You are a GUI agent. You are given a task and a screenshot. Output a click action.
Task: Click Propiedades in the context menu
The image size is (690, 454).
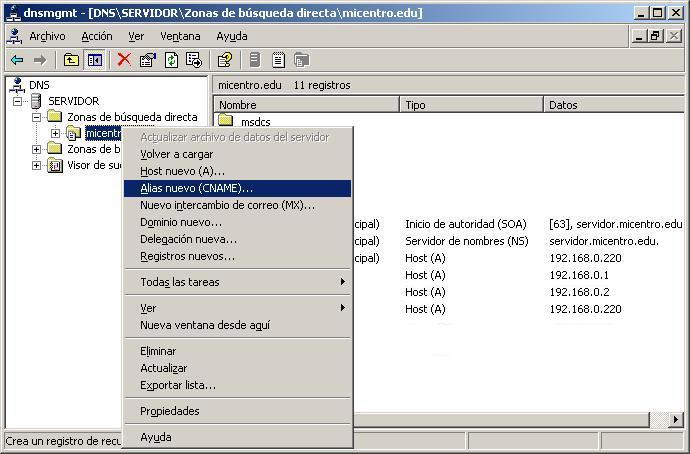tap(170, 411)
